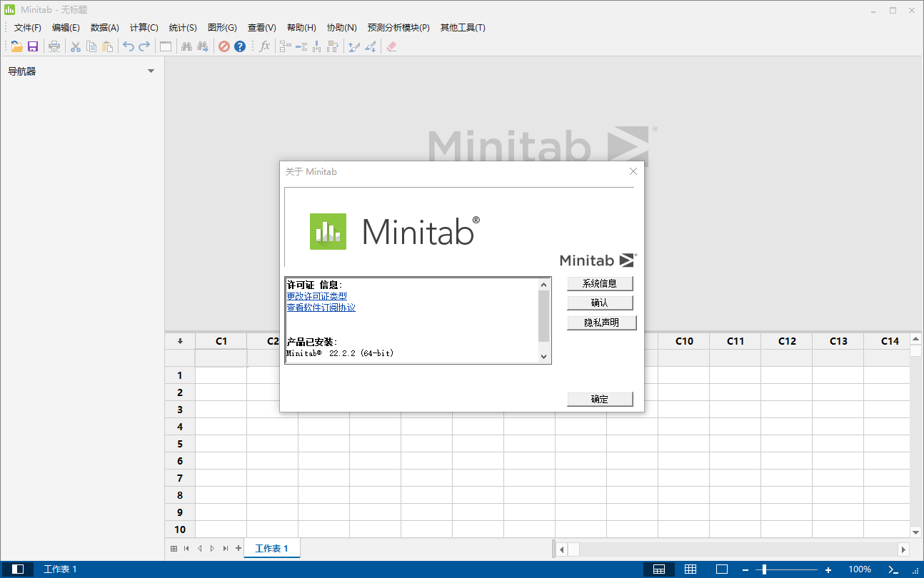Open the 统计(S) menu
Image resolution: width=924 pixels, height=578 pixels.
(183, 28)
